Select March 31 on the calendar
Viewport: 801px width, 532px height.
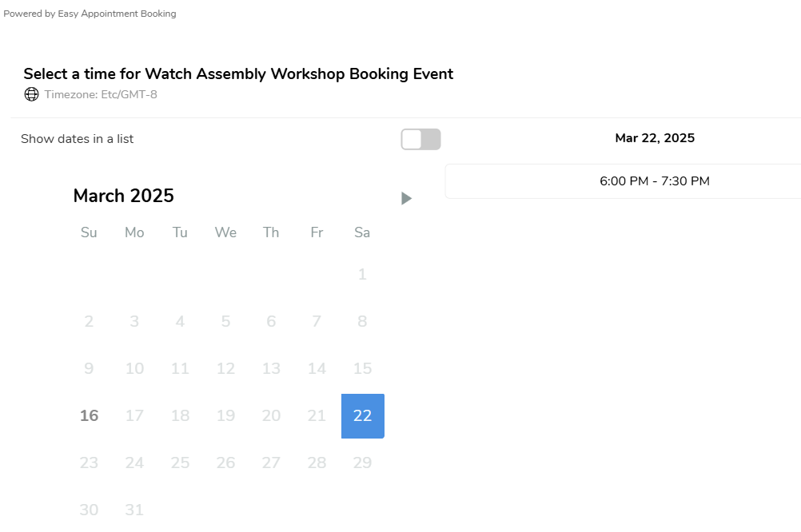tap(134, 510)
